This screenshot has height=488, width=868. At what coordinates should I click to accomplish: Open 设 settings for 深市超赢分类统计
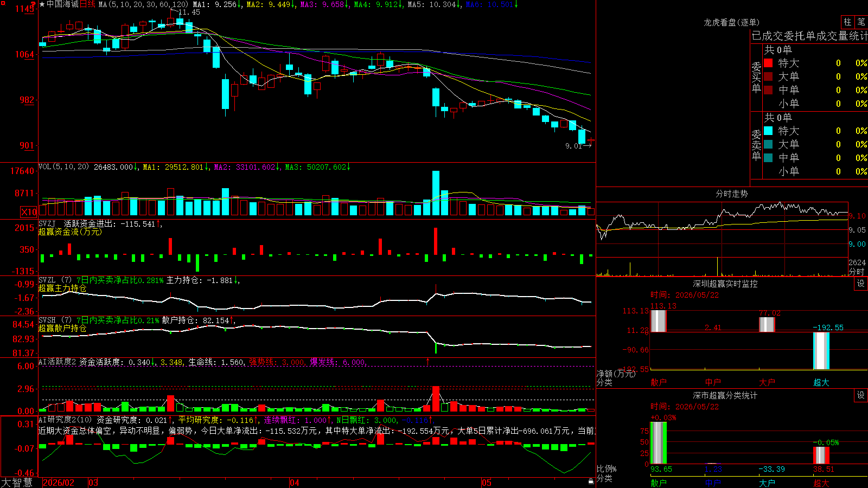click(x=861, y=395)
